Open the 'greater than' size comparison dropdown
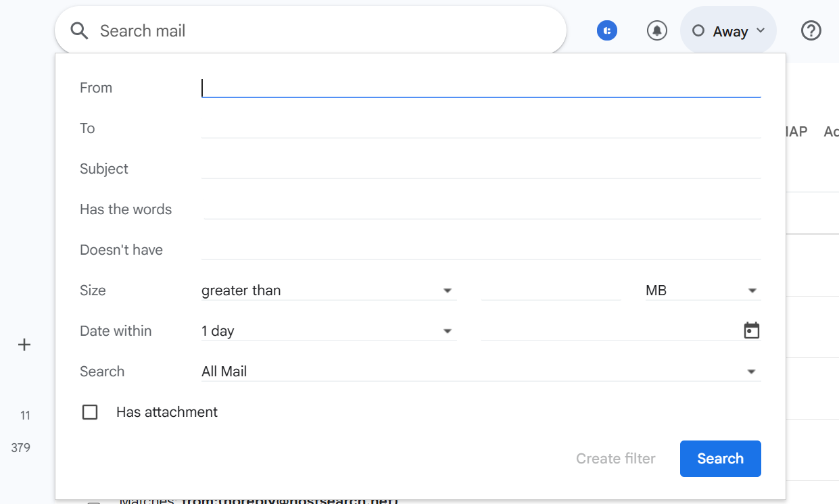Screen dimensions: 839x504 [x=329, y=290]
